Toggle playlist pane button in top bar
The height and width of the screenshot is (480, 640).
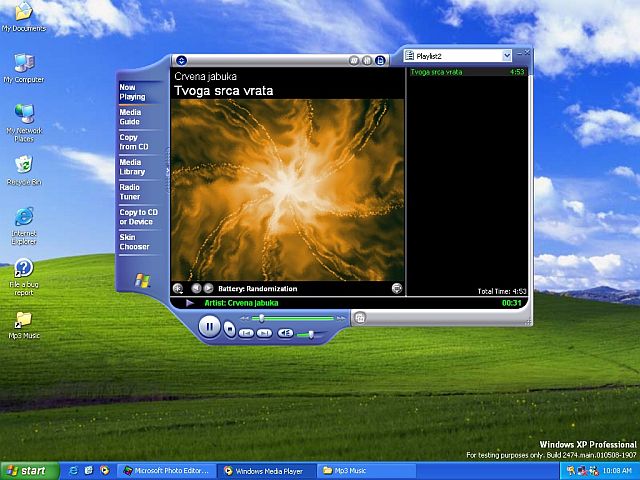(x=380, y=61)
